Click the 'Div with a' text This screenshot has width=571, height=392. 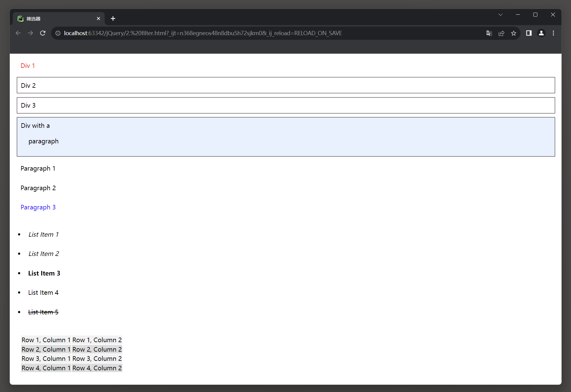[35, 126]
